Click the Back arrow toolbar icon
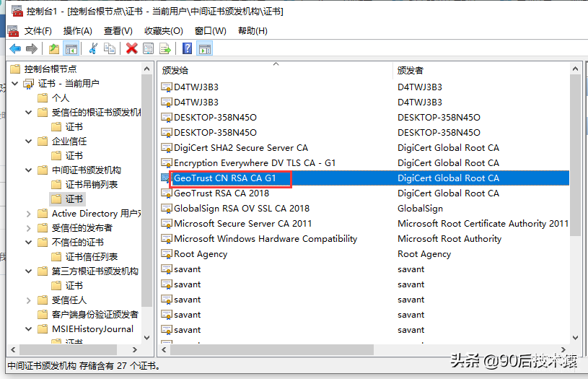Image resolution: width=588 pixels, height=379 pixels. (x=15, y=48)
